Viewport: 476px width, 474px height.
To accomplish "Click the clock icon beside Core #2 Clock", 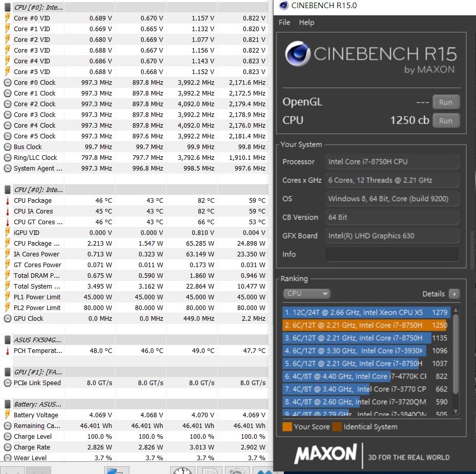I will click(x=8, y=104).
